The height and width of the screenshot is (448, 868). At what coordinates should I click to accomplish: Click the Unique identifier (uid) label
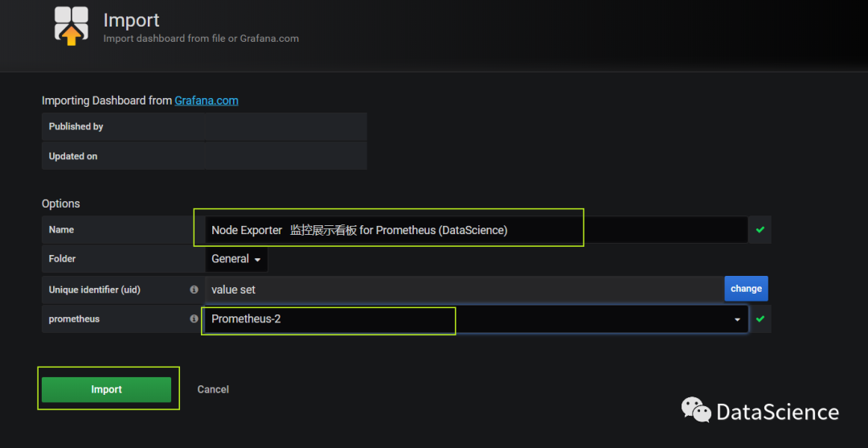pyautogui.click(x=95, y=290)
